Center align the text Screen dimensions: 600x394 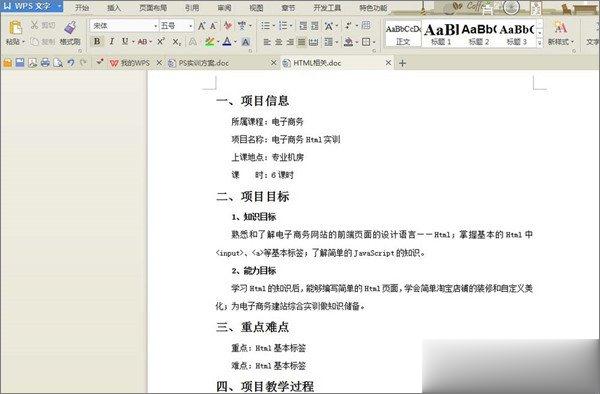point(279,42)
